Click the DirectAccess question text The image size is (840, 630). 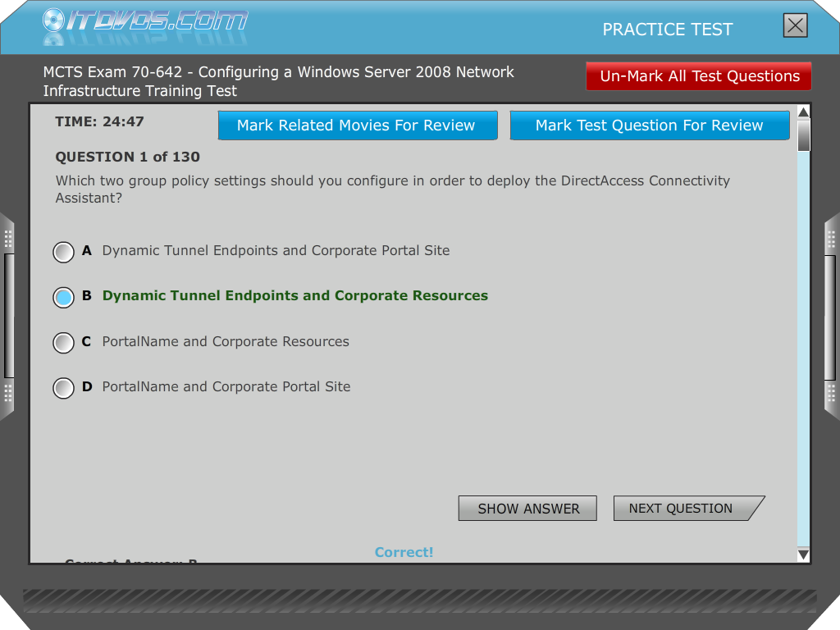[393, 189]
